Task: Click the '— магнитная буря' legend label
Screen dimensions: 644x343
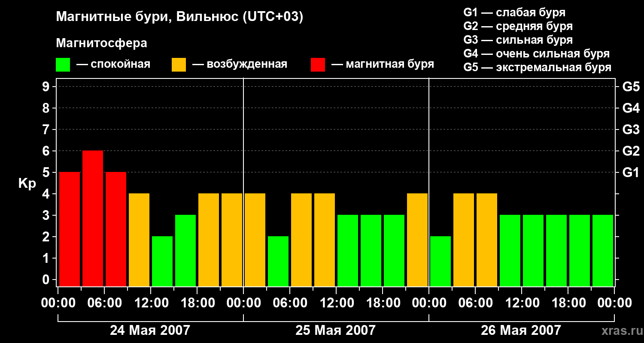Action: 383,64
